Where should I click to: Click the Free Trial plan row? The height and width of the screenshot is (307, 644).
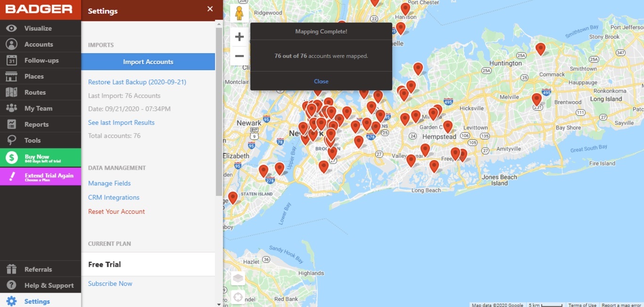[148, 264]
